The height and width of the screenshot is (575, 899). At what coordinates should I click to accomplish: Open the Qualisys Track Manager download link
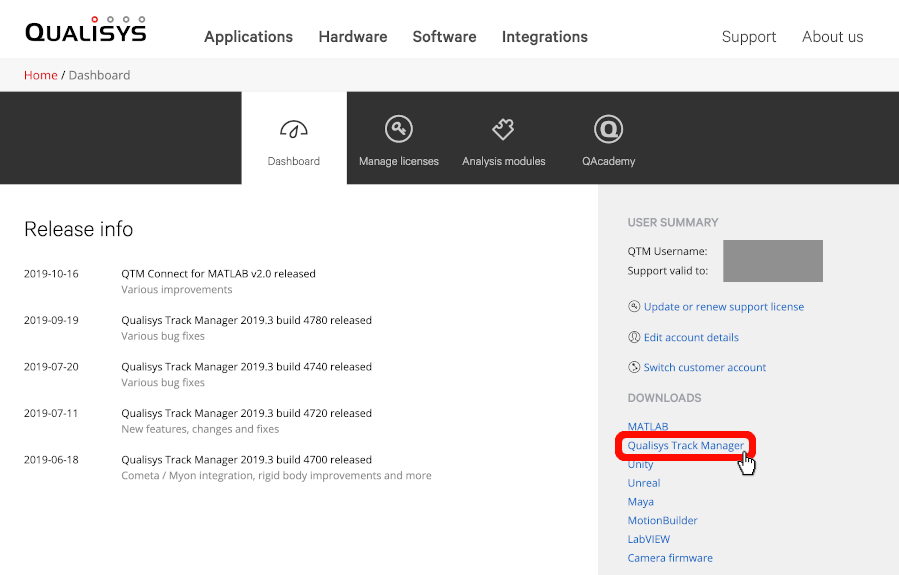pyautogui.click(x=685, y=445)
